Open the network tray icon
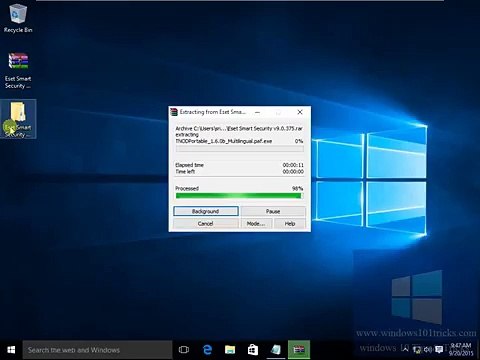Screen dimensions: 480x360 pos(417,350)
